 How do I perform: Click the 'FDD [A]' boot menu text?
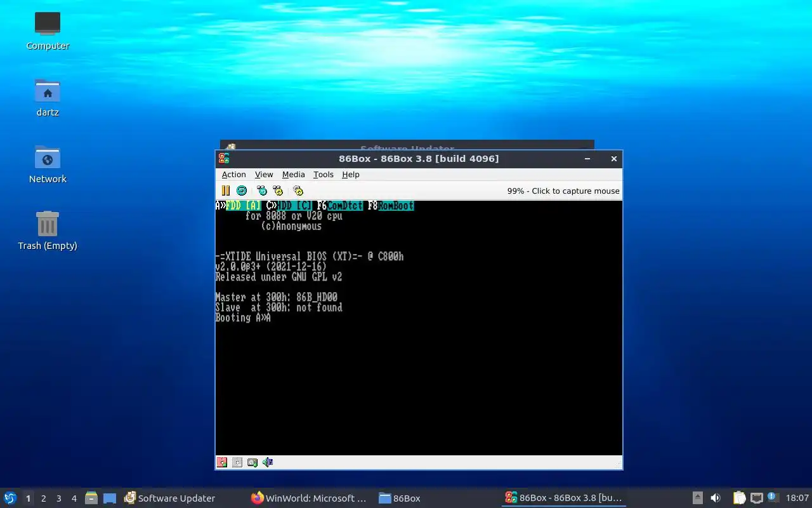[244, 206]
